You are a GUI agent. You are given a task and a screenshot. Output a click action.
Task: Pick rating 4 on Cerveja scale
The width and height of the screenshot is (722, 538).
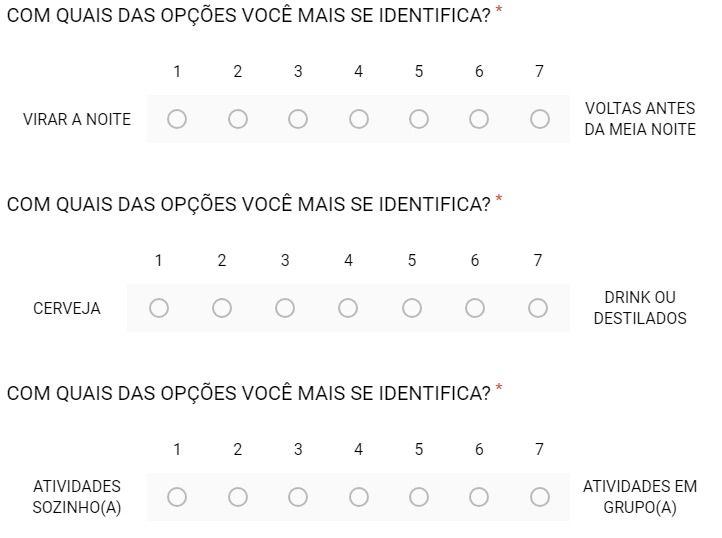coord(348,308)
